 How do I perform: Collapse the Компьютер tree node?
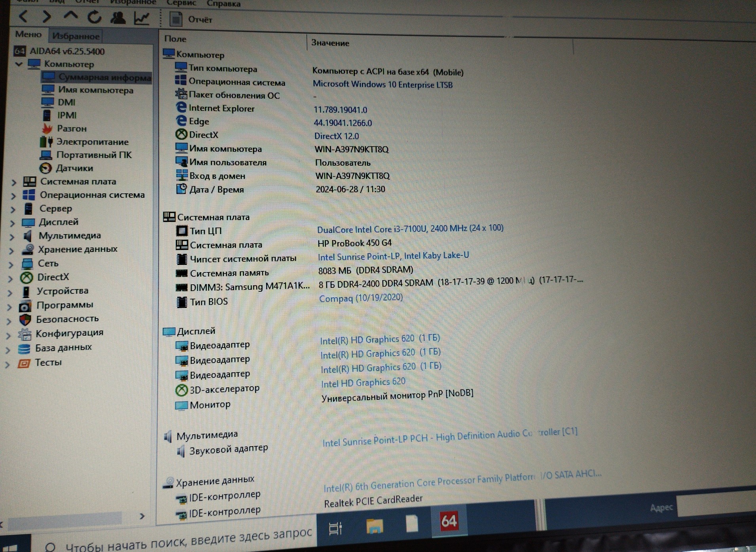coord(19,64)
